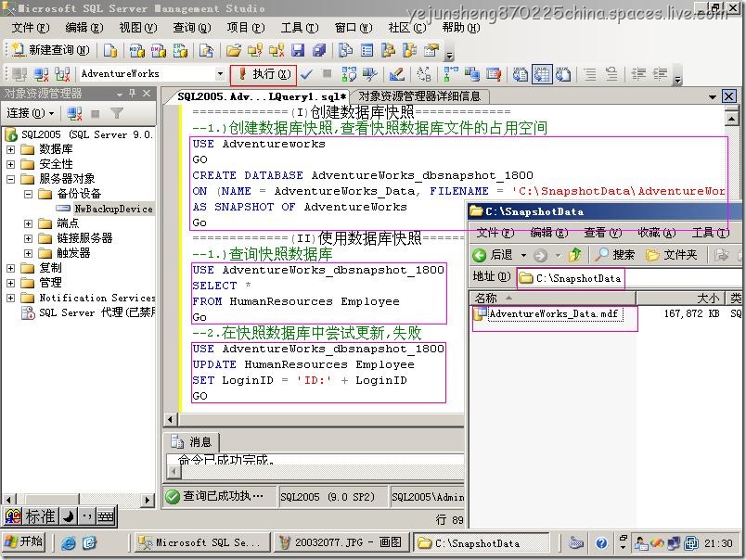Click the Open File folder icon
This screenshot has height=560, width=746.
coord(234,50)
